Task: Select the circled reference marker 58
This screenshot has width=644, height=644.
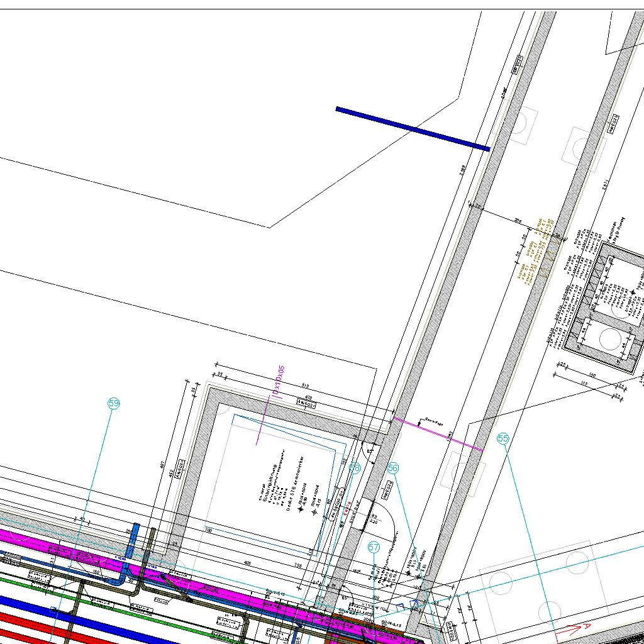Action: [x=355, y=468]
